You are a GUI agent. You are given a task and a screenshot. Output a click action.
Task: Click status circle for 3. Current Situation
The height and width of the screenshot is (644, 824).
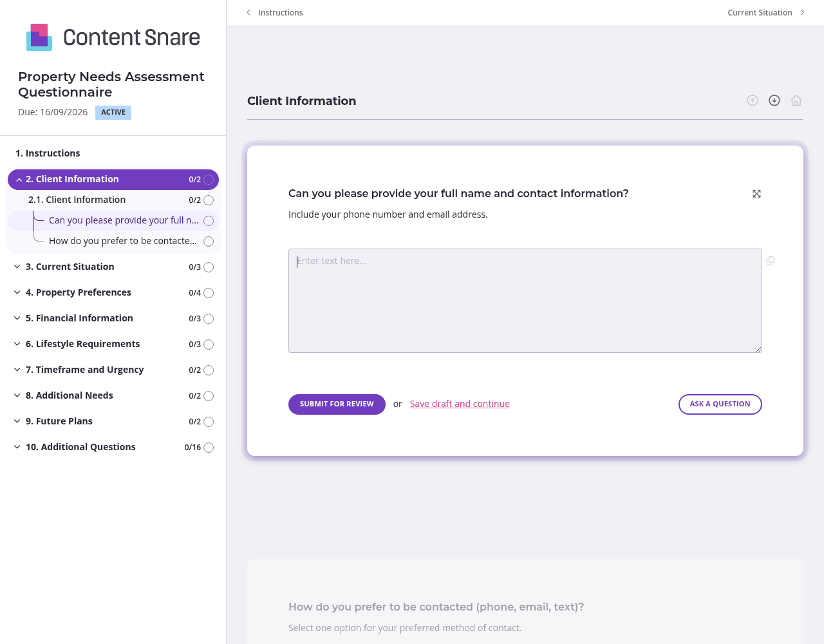[209, 267]
